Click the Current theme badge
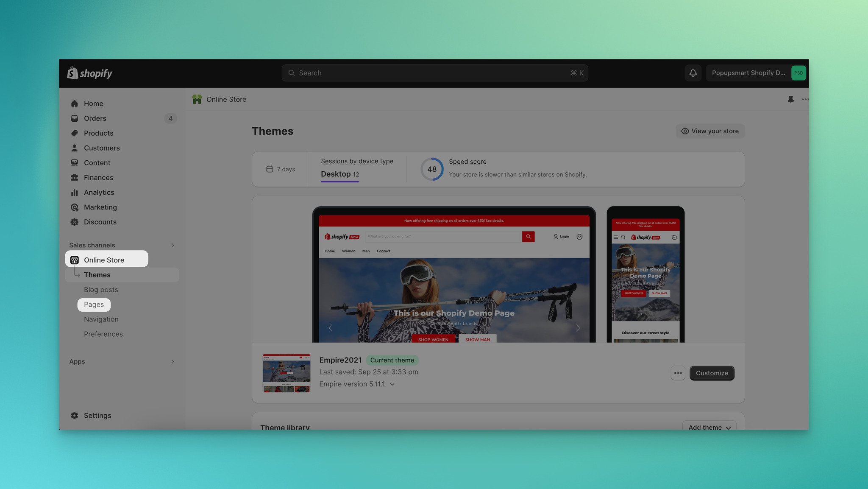 pos(392,360)
